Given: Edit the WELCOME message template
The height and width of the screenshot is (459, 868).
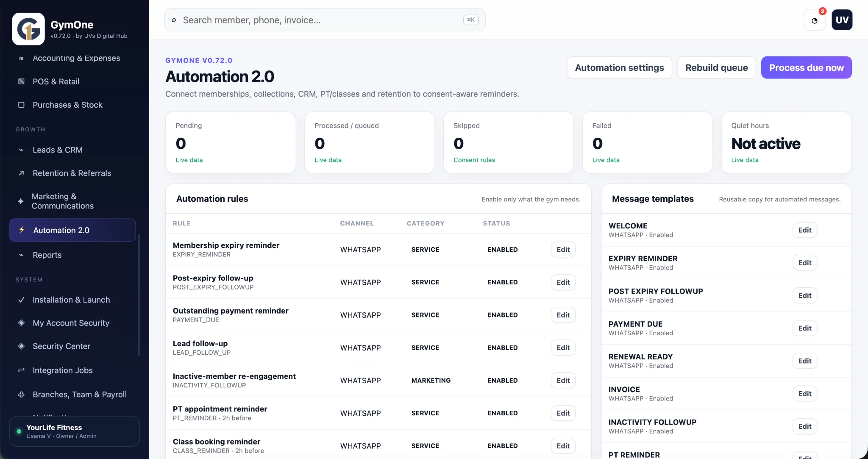Looking at the screenshot, I should [x=804, y=230].
